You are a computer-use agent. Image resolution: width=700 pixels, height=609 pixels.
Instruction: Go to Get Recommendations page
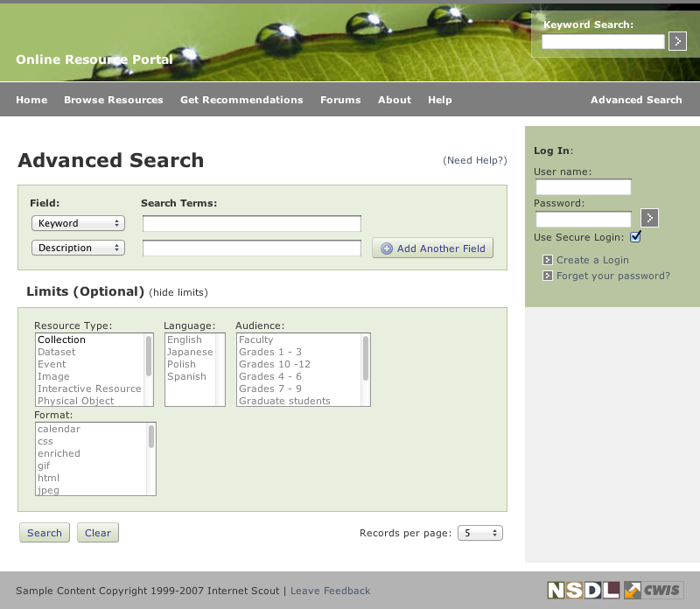click(241, 100)
